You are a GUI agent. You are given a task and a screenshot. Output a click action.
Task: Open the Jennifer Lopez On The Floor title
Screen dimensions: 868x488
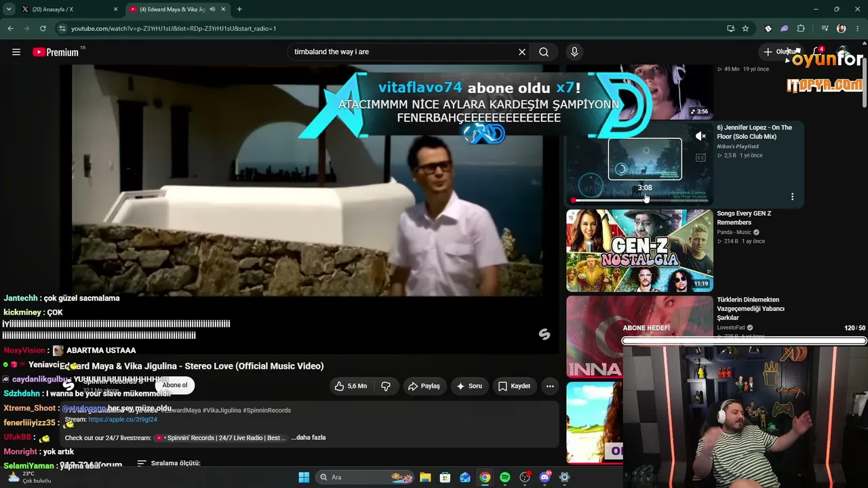(755, 132)
